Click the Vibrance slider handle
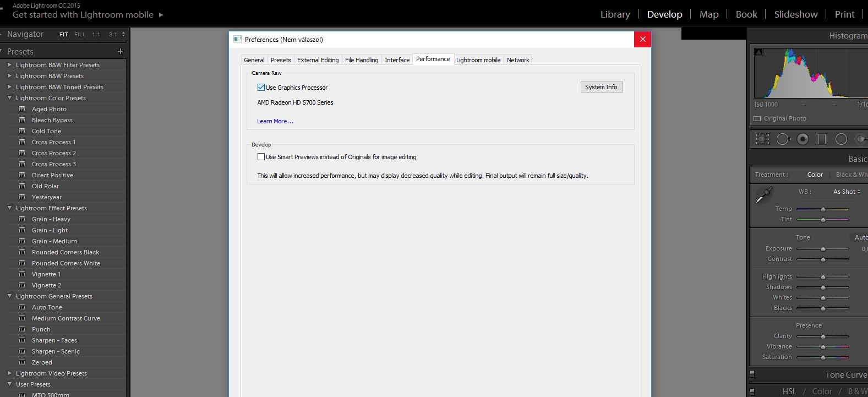868x397 pixels. point(823,347)
